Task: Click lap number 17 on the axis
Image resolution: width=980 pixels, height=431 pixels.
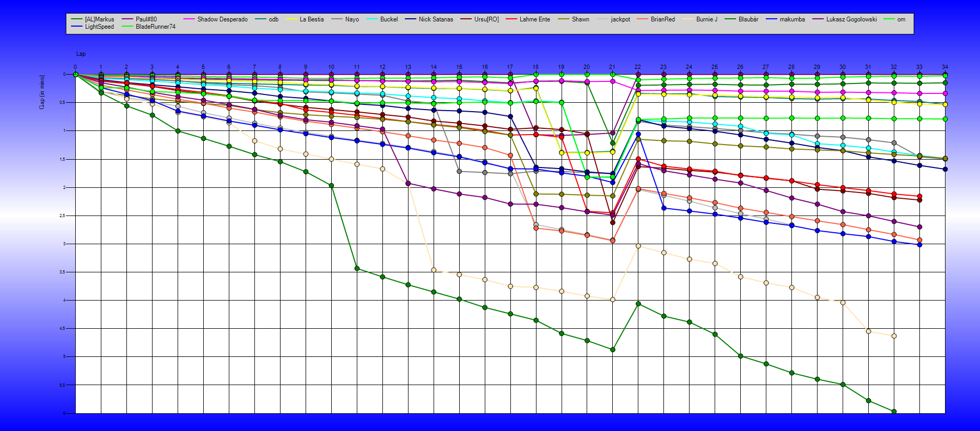Action: pyautogui.click(x=510, y=67)
